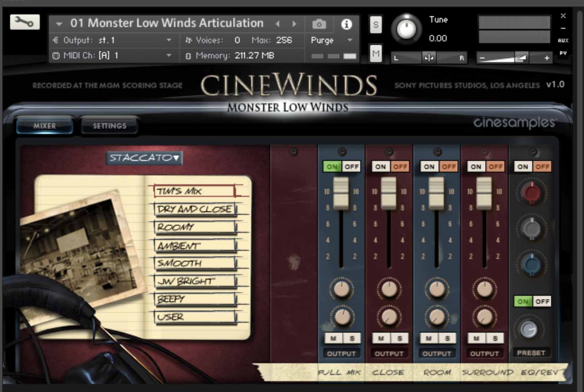584x392 pixels.
Task: Click the Full Mix pan knob
Action: [x=341, y=290]
